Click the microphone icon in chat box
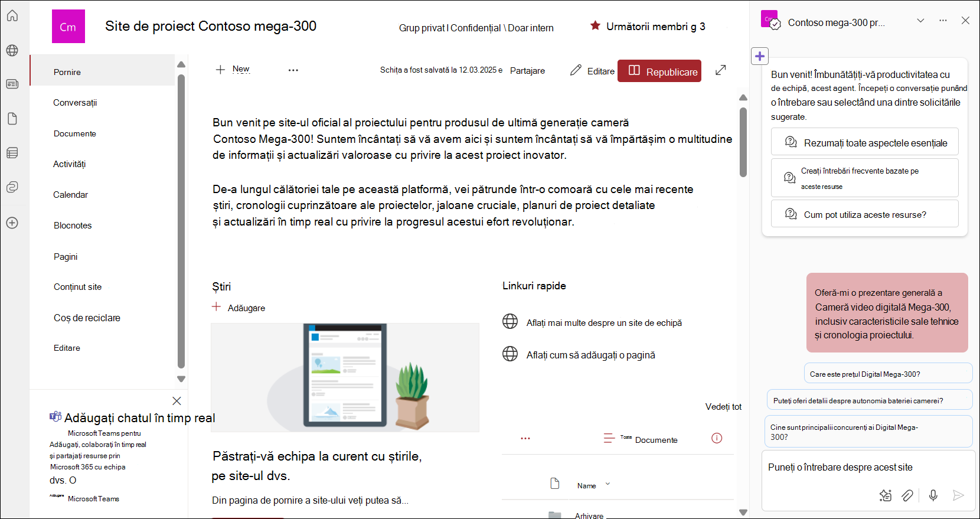 click(933, 495)
